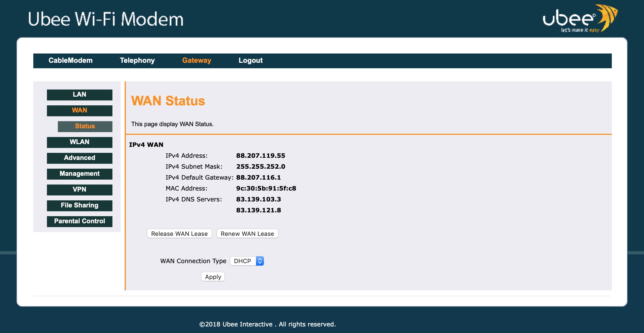644x333 pixels.
Task: Switch to the Telephony tab
Action: click(137, 60)
